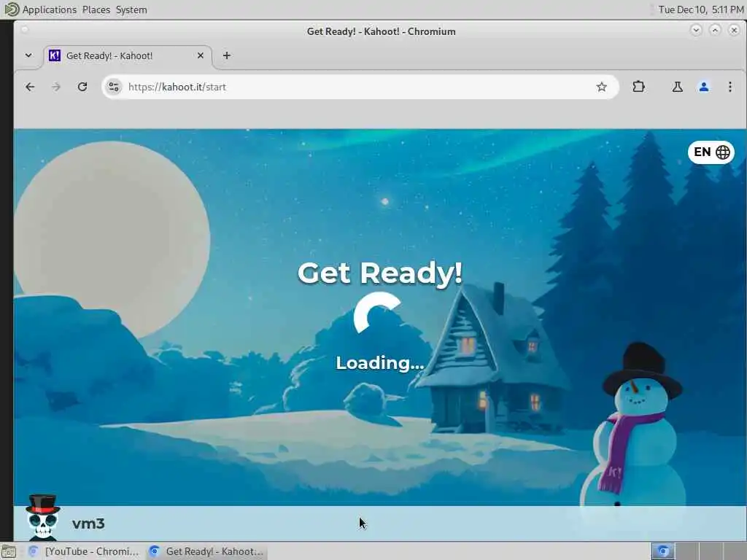Click the player nickname vm3

click(x=88, y=524)
